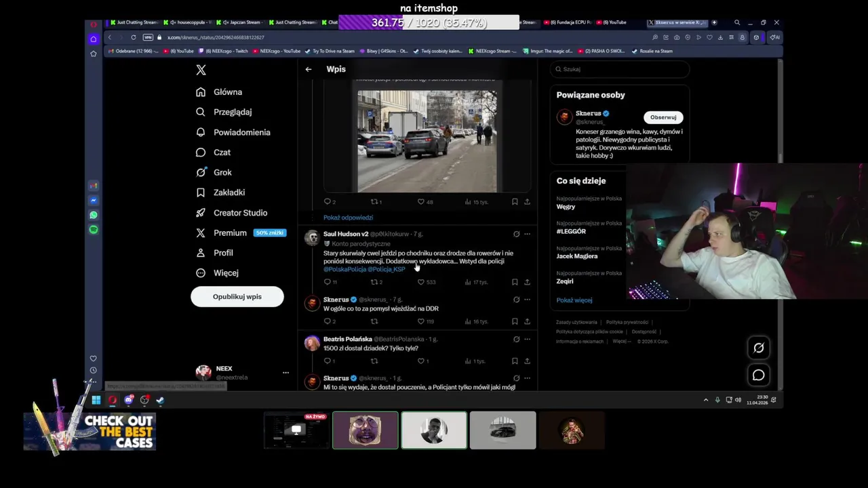Open new browser tab with plus
This screenshot has width=868, height=488.
(714, 22)
